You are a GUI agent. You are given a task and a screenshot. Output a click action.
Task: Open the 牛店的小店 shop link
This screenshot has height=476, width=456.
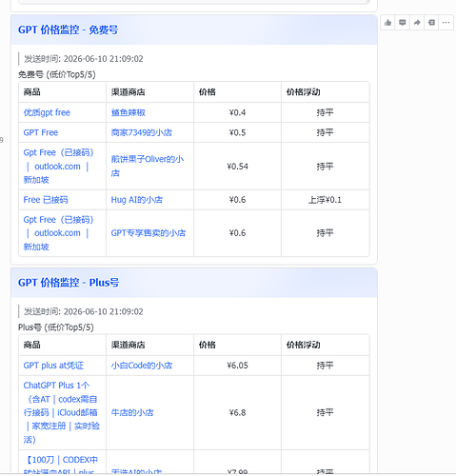click(x=132, y=413)
